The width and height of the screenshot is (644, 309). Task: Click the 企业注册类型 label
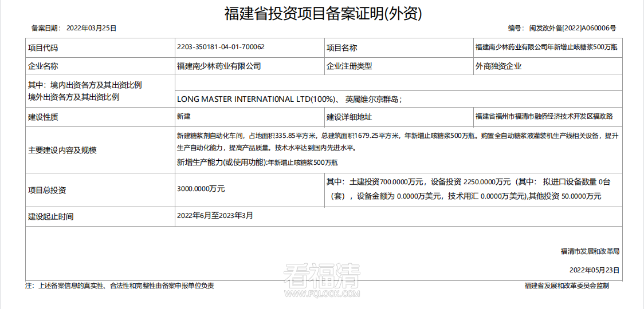click(349, 66)
